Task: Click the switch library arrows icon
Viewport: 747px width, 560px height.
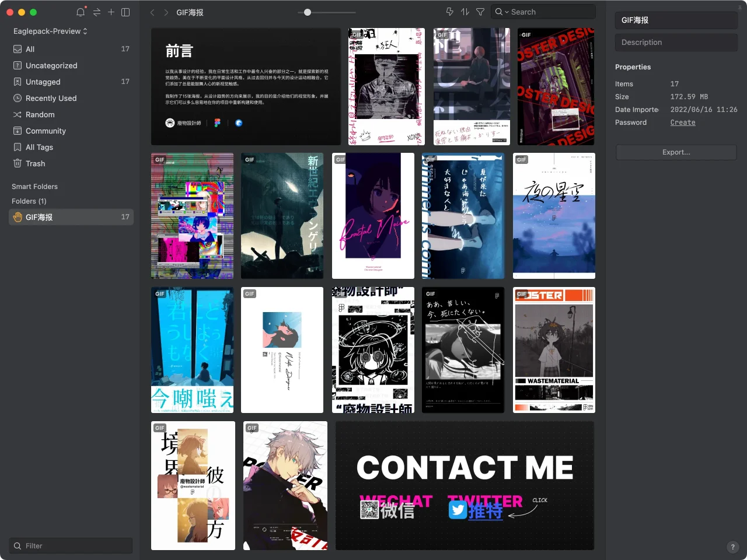Action: 97,12
